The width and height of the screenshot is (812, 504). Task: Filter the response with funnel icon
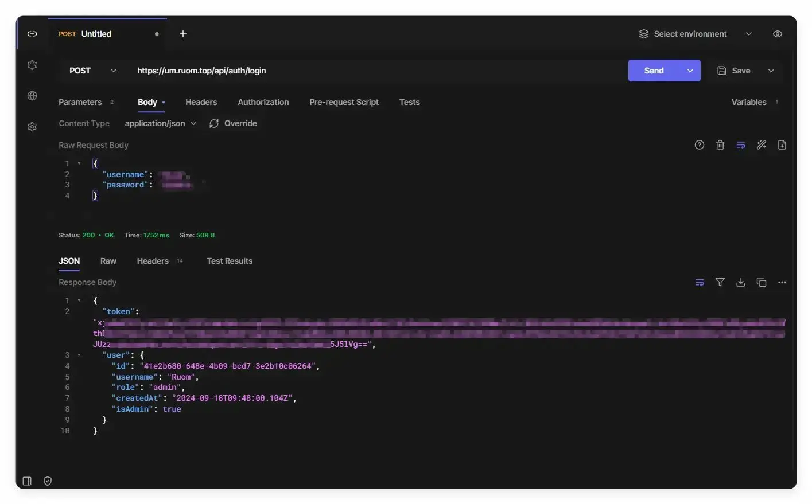720,282
